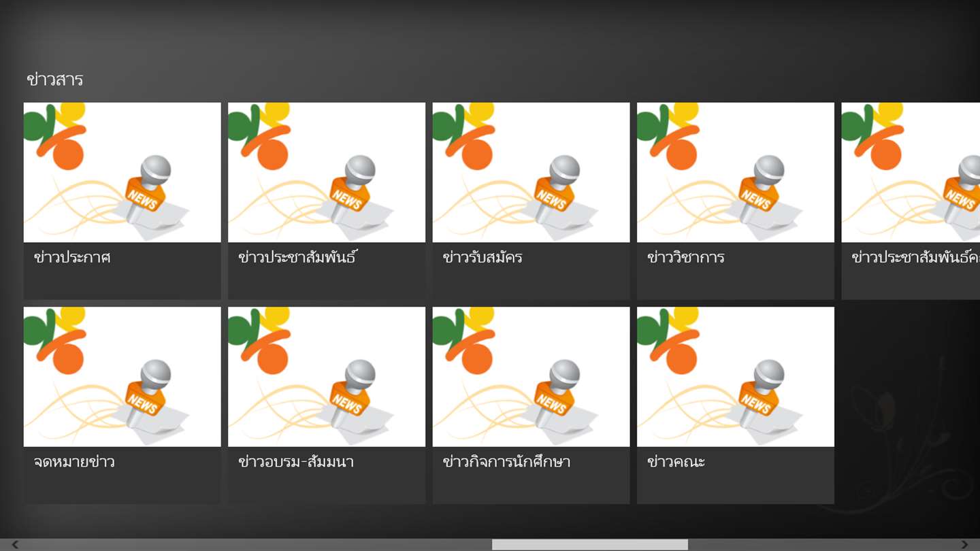Open the ข่าวประชาสัมพันธ์ tile thumbnail
980x551 pixels.
click(327, 172)
